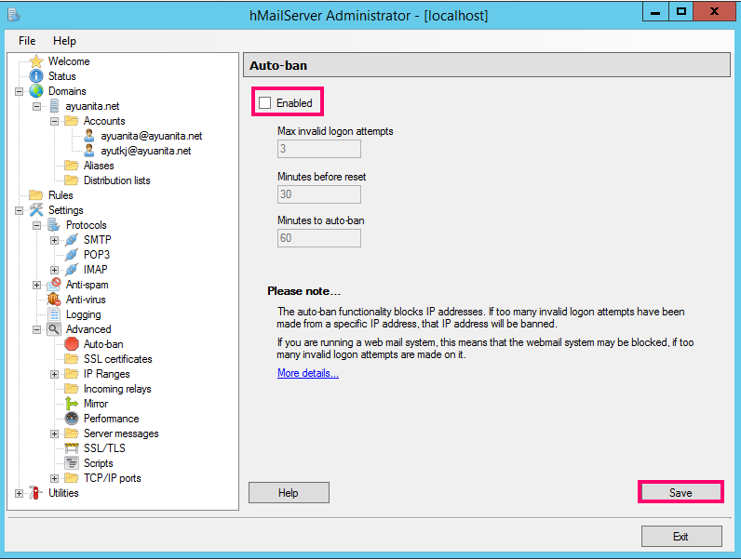Open the File menu

pos(27,41)
